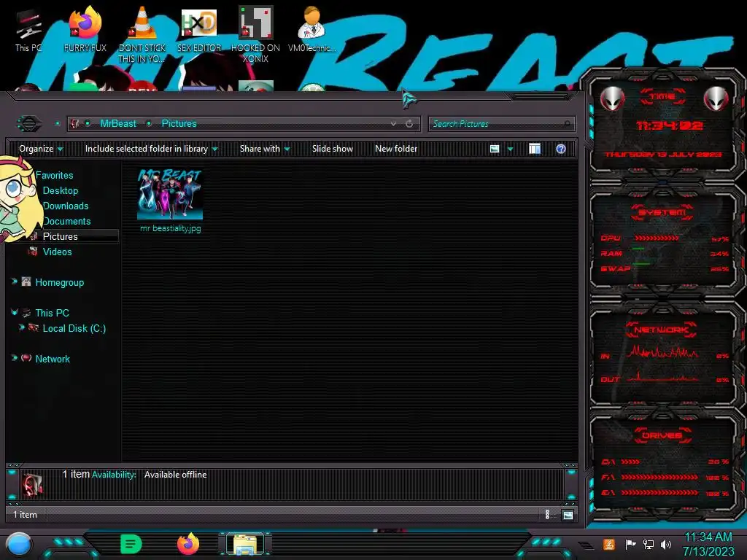Click the Network tree icon
This screenshot has height=560, width=747.
click(x=26, y=358)
